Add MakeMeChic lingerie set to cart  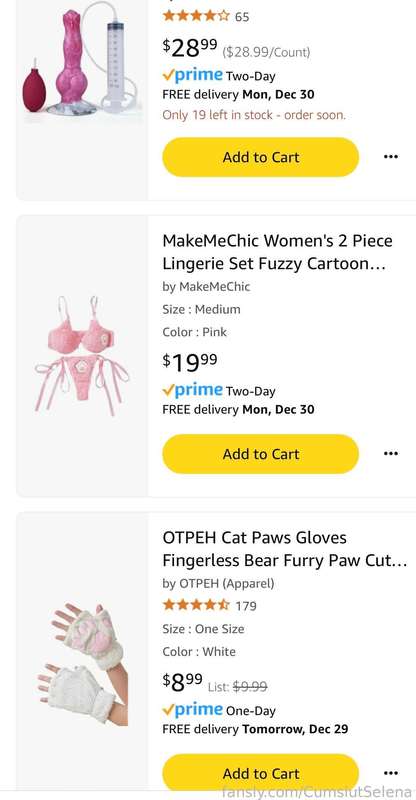[x=260, y=454]
